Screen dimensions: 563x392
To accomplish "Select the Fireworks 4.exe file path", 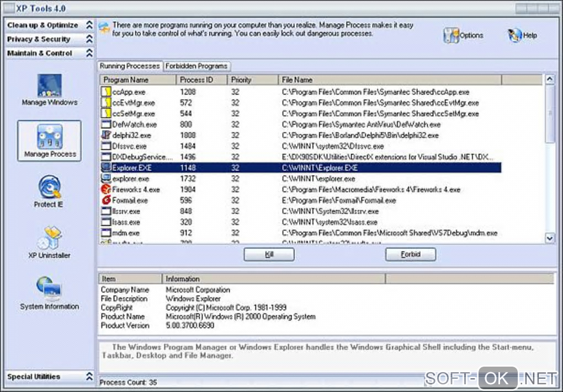I will click(x=371, y=189).
